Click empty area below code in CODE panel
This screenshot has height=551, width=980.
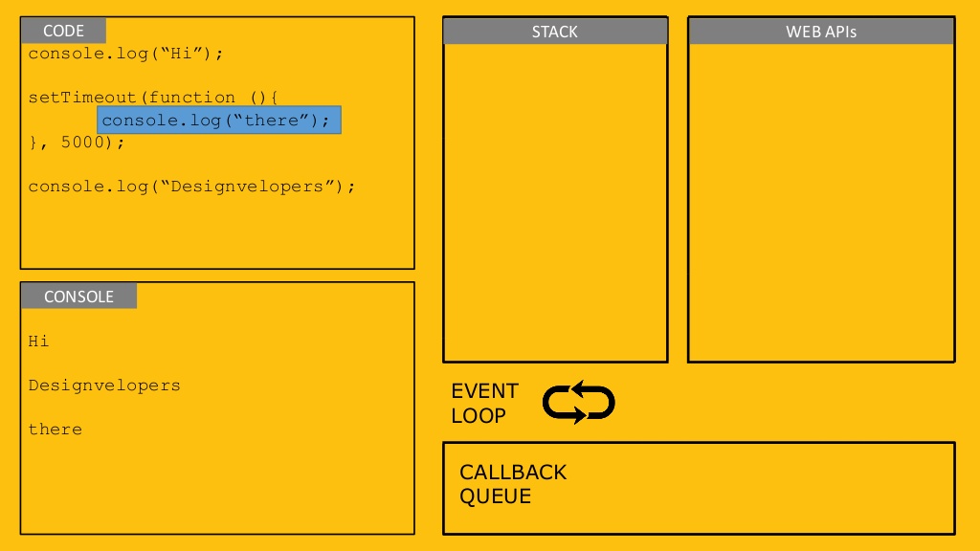[217, 232]
